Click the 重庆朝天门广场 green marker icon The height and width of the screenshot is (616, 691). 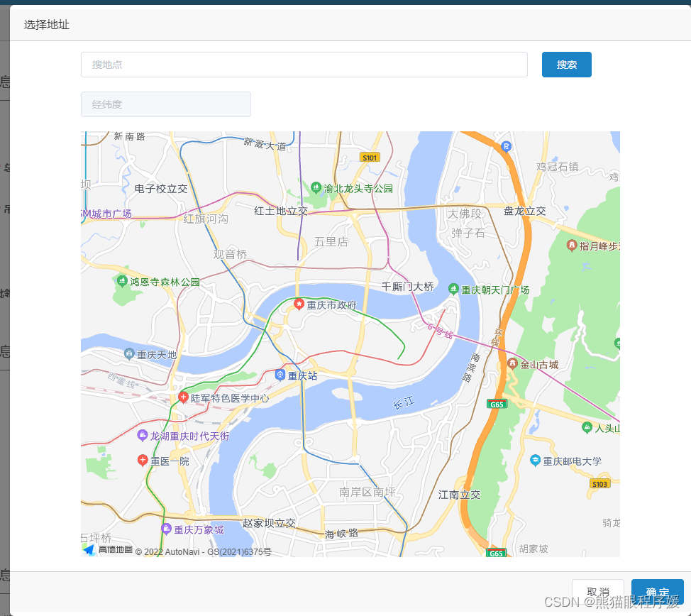coord(453,289)
